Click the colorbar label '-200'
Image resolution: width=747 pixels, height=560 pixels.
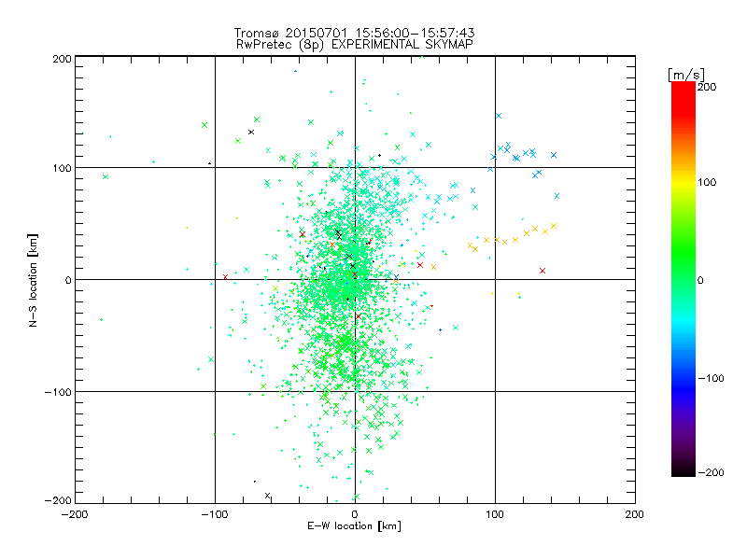tap(711, 472)
